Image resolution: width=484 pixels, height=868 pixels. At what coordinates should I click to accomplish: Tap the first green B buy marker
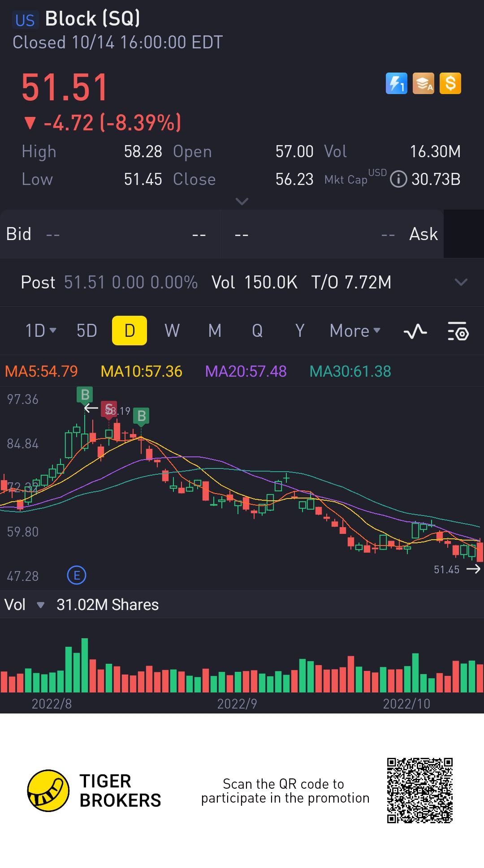tap(85, 395)
